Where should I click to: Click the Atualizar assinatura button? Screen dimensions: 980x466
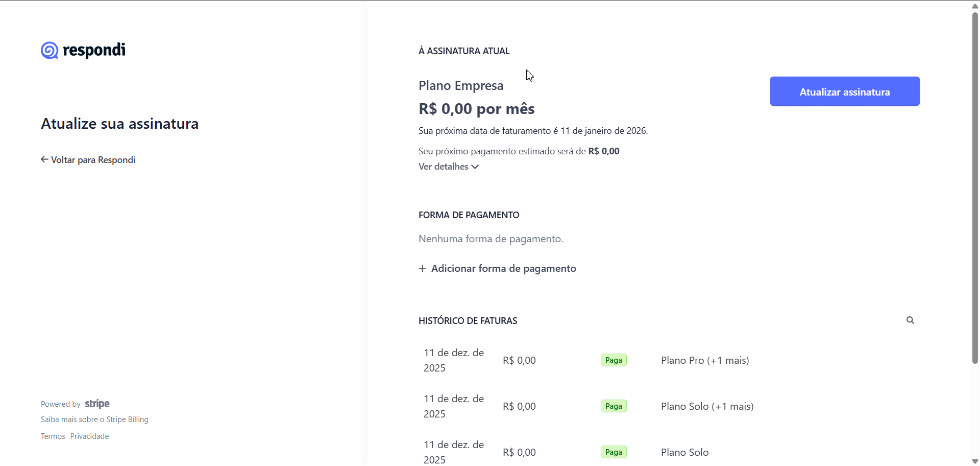point(845,91)
